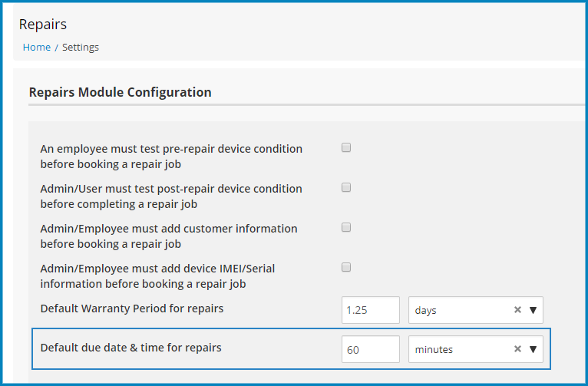Clear the 'minutes' due time unit selection
588x386 pixels.
517,349
